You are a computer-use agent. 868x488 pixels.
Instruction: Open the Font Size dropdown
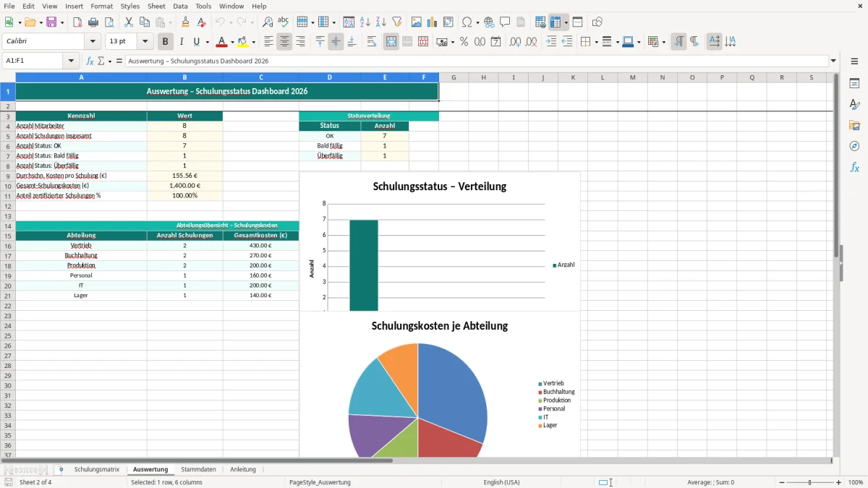(x=145, y=42)
